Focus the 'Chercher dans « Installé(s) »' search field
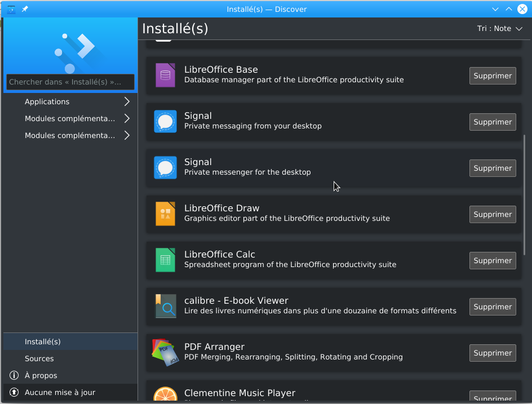This screenshot has height=404, width=532. (70, 82)
